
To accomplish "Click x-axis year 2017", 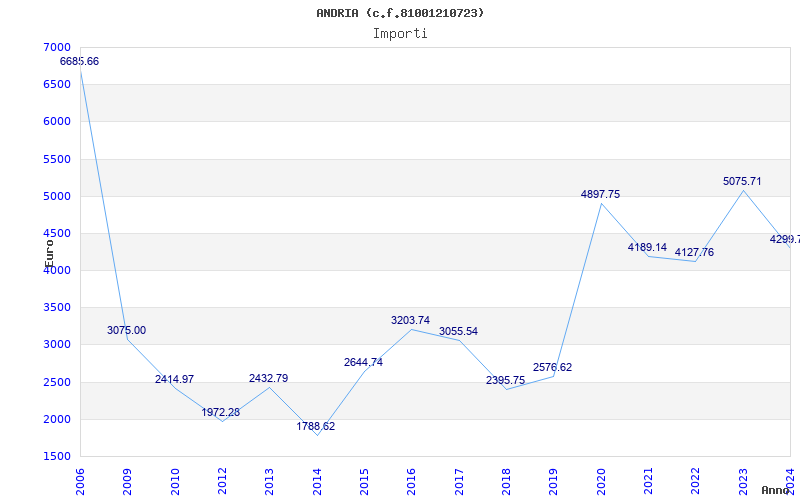I will point(459,482).
